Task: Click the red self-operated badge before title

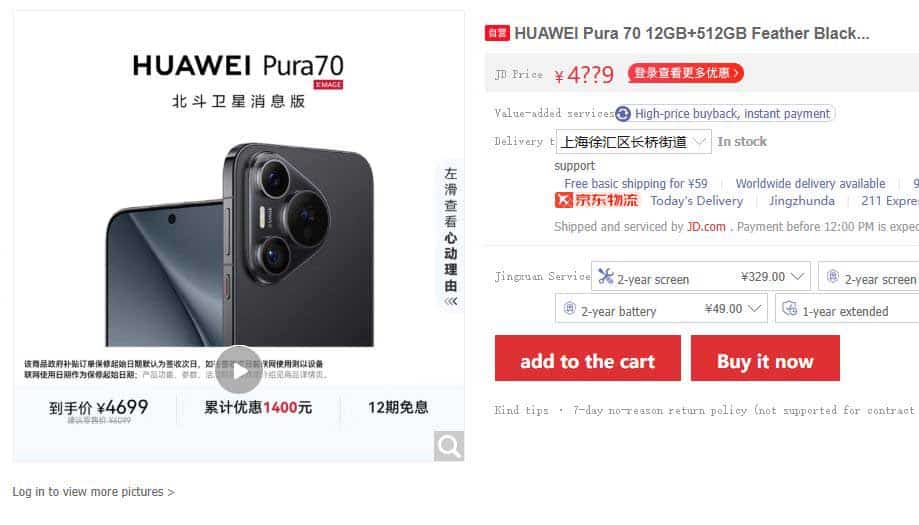Action: [497, 33]
